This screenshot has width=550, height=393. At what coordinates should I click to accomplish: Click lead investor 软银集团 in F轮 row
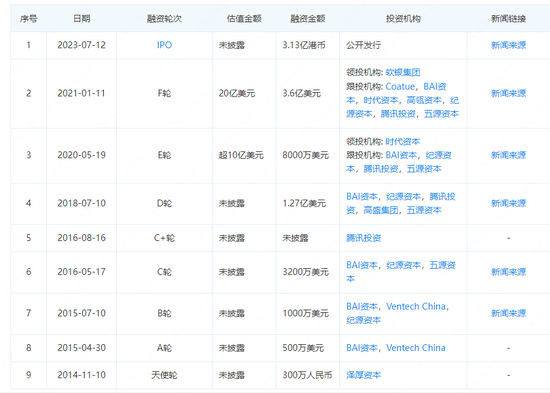click(x=403, y=73)
